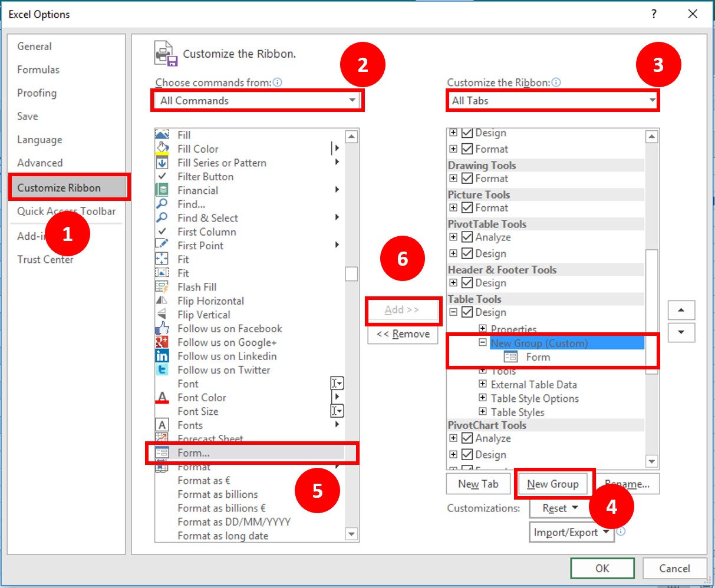
Task: Switch to the Formulas category
Action: click(x=38, y=70)
